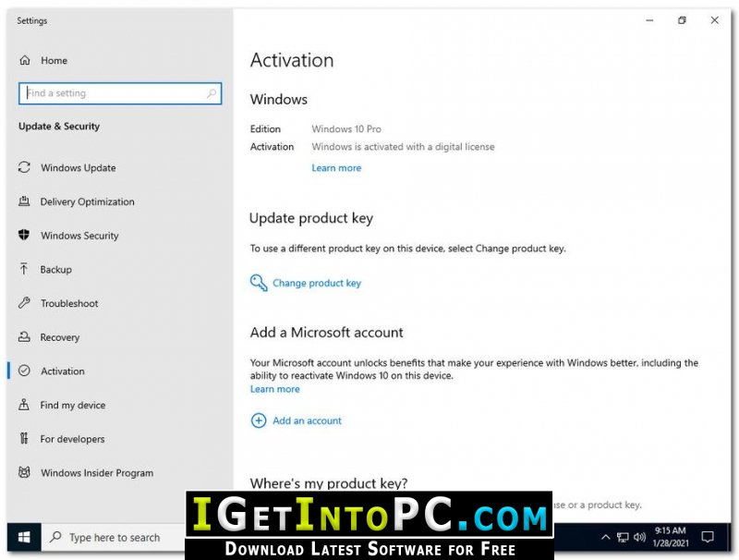
Task: Click the Troubleshoot wrench icon
Action: [x=24, y=302]
